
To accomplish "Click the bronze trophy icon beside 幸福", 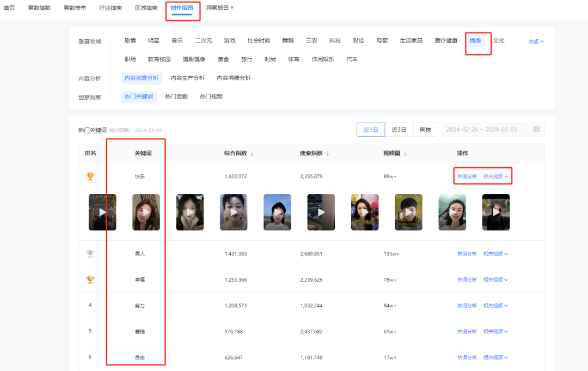I will coord(90,279).
